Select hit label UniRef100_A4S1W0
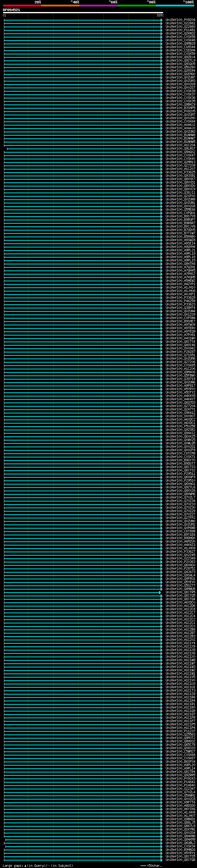Viewport: 197px width, 868px height. tap(180, 338)
